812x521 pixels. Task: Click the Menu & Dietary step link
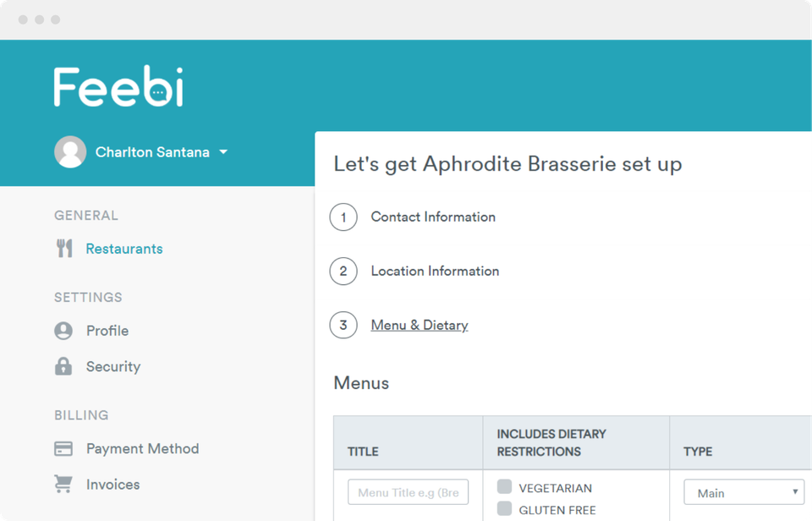click(420, 326)
